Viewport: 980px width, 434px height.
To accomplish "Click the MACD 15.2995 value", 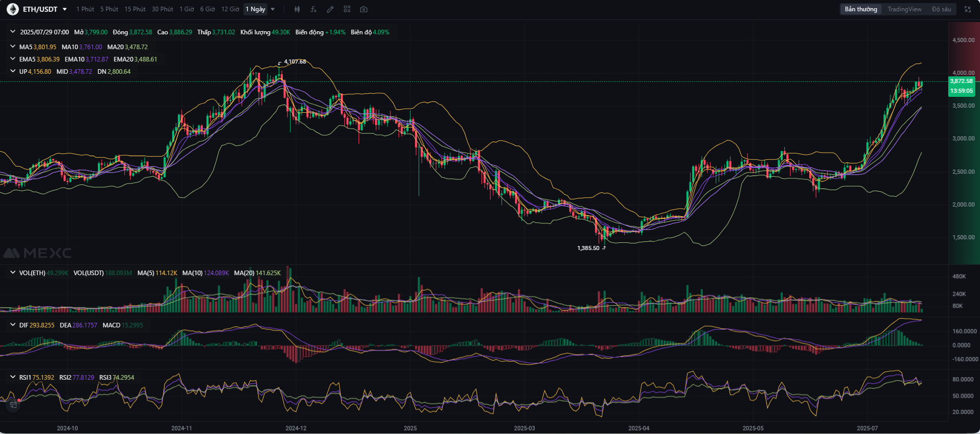I will tap(123, 325).
